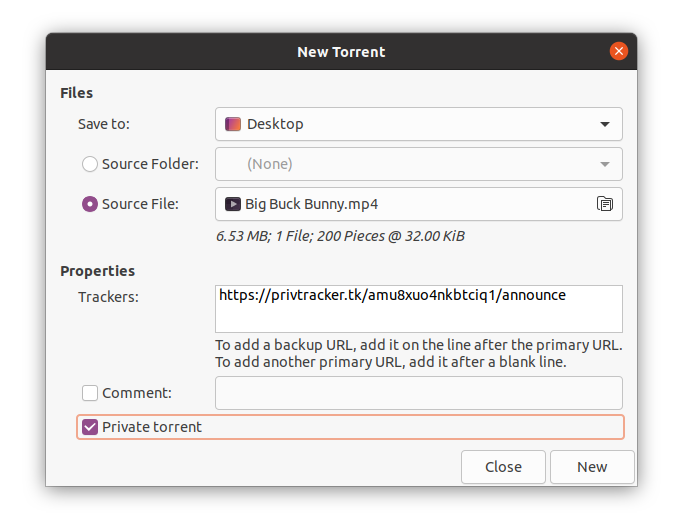The height and width of the screenshot is (528, 679).
Task: Click the Desktop text in Save to chooser
Action: tap(275, 125)
